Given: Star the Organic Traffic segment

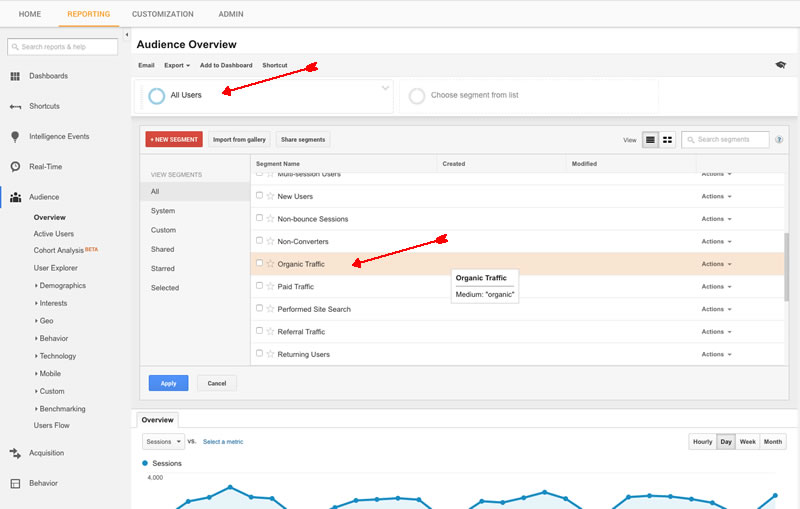Looking at the screenshot, I should (270, 264).
